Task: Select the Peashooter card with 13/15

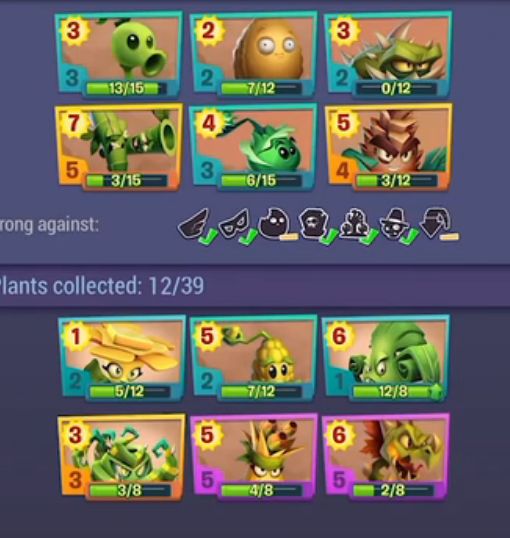Action: (119, 55)
